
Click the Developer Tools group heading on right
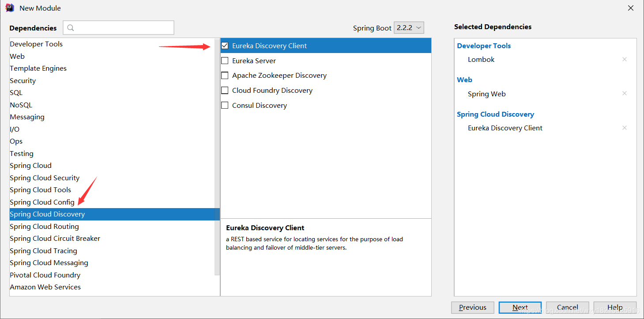(484, 46)
